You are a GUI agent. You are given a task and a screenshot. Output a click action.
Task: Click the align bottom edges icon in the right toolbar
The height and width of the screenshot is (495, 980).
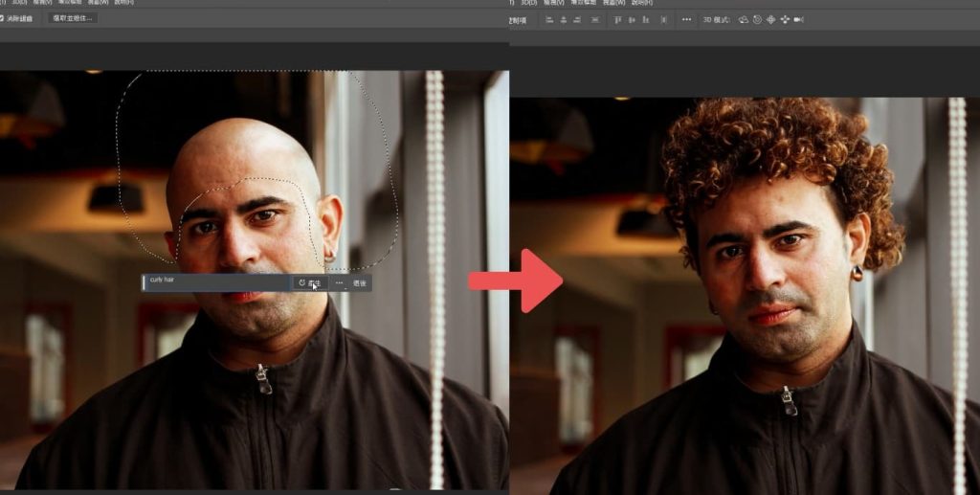coord(646,20)
